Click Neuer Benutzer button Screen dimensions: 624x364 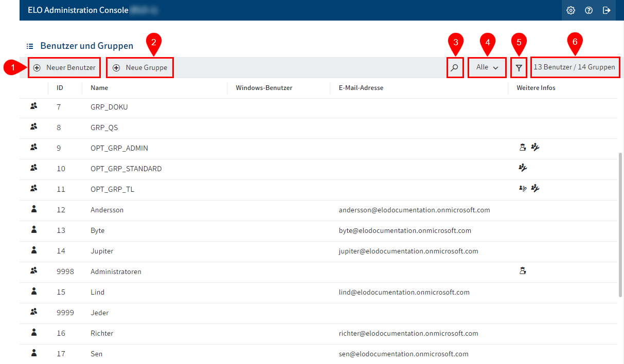64,67
